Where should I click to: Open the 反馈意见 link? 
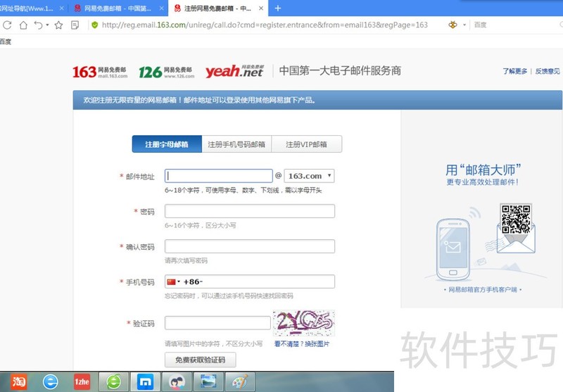coord(548,71)
